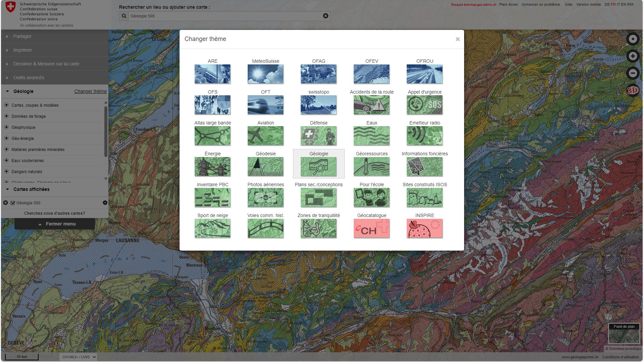The height and width of the screenshot is (362, 644).
Task: Open the Imprimer menu section
Action: pyautogui.click(x=22, y=50)
